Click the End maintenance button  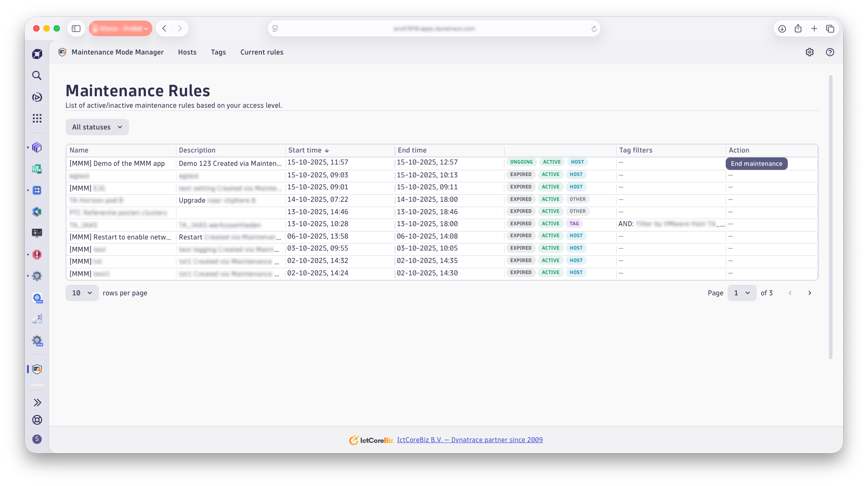(756, 164)
